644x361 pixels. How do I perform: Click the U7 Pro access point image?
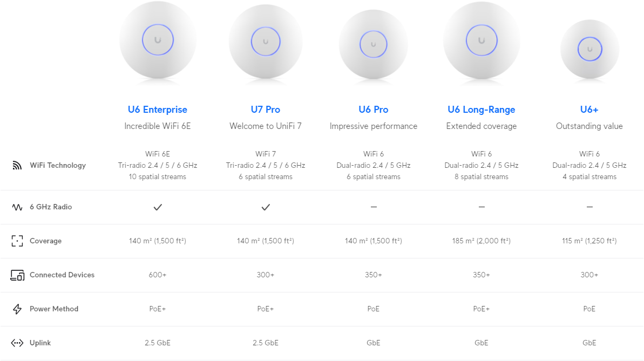pos(266,42)
